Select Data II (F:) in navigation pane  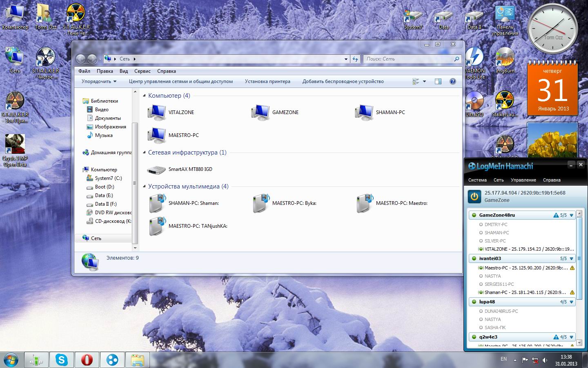(102, 204)
